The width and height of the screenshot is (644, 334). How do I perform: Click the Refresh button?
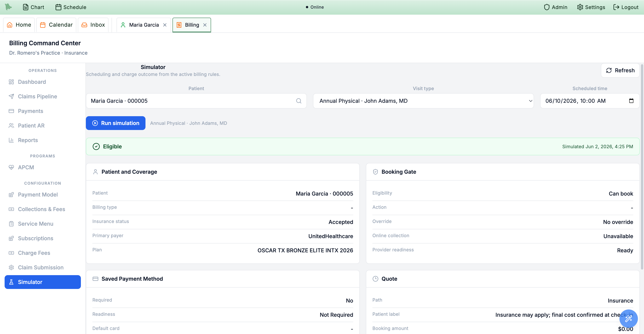620,70
